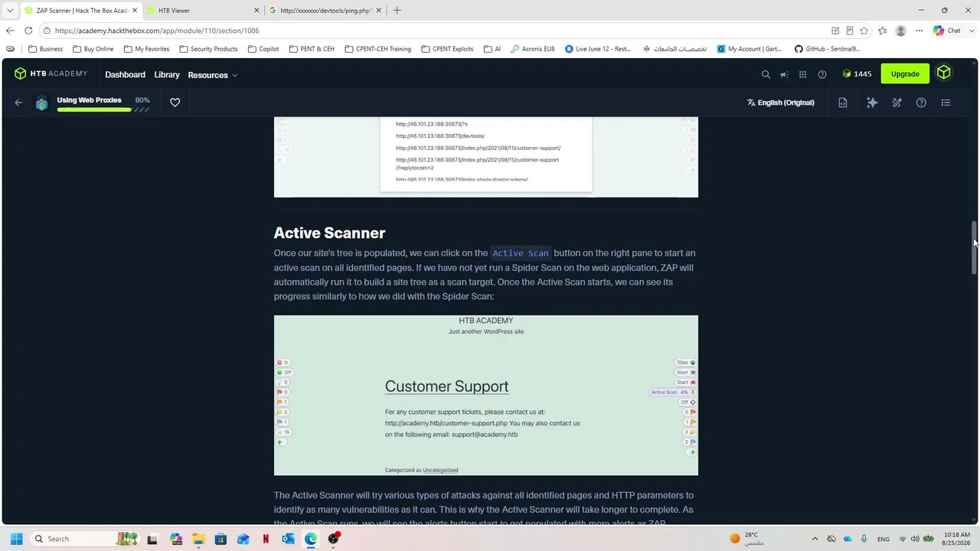
Task: Open announcements megaphone icon
Action: 784,74
